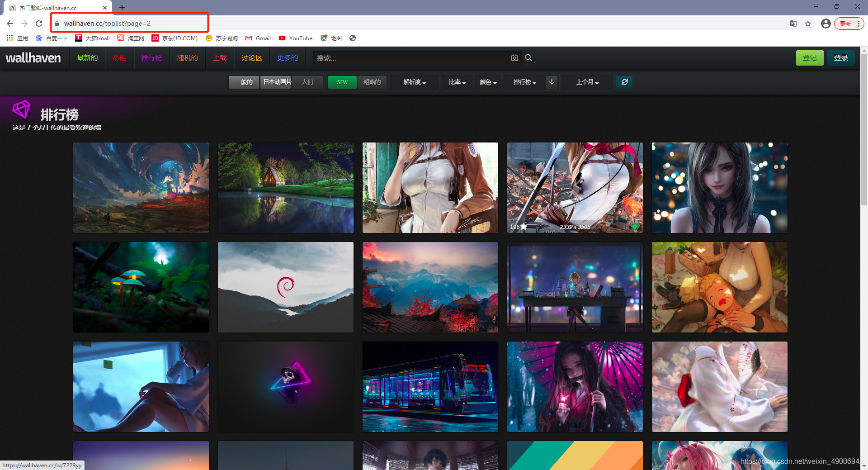Open the 百度一下 bookmark

pyautogui.click(x=52, y=38)
